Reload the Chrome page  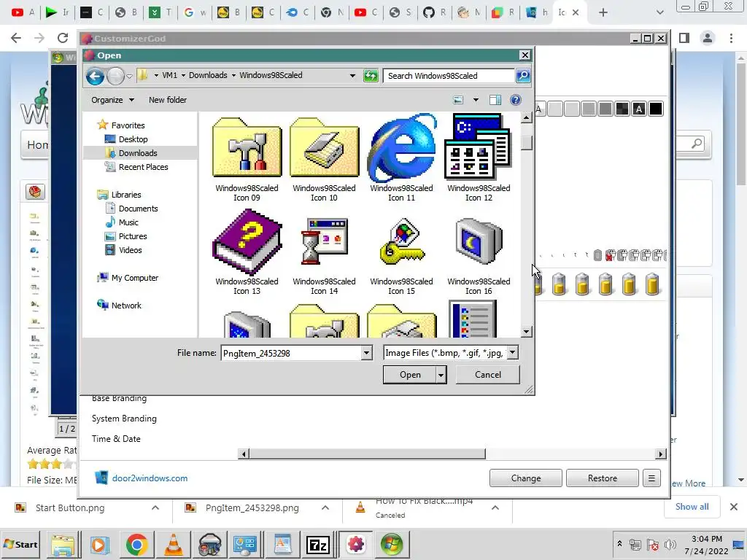pyautogui.click(x=63, y=38)
